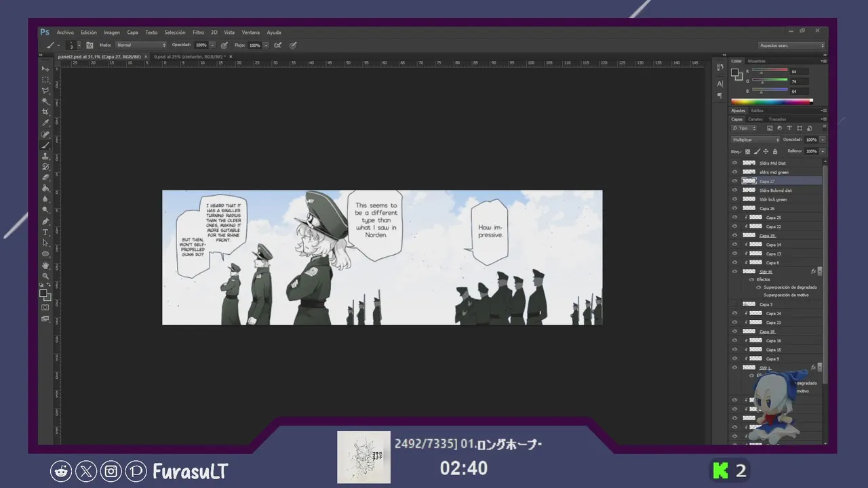
Task: Open the Flujo percentage dropdown arrow
Action: (266, 45)
